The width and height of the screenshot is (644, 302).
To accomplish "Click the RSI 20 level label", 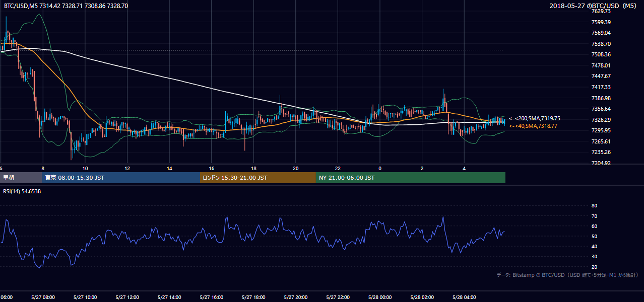I will [594, 267].
